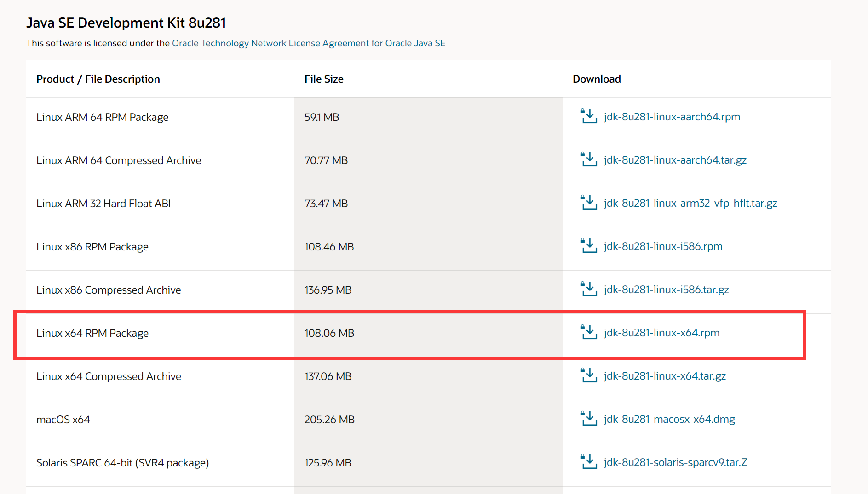The image size is (868, 494).
Task: Select Linux ARM 64 RPM Package text
Action: coord(103,117)
